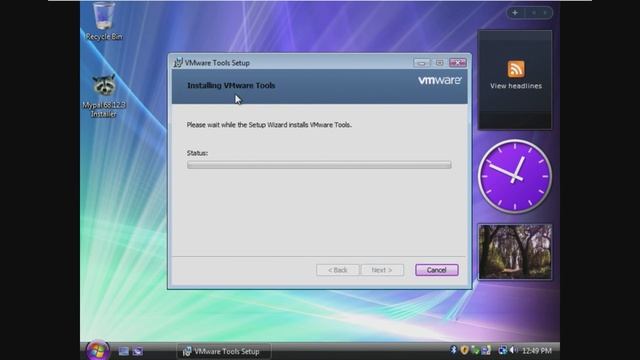Screen dimensions: 640x360
Task: Click the Bluetooth tray icon
Action: [x=453, y=350]
